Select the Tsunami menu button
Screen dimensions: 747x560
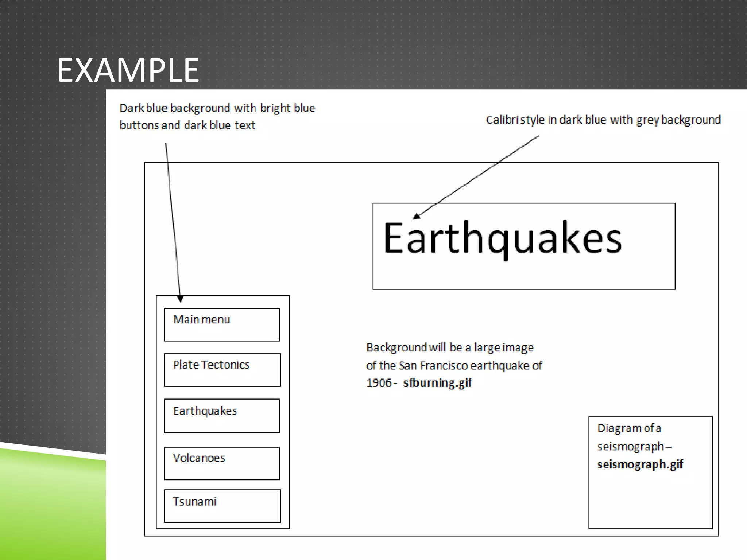click(222, 506)
